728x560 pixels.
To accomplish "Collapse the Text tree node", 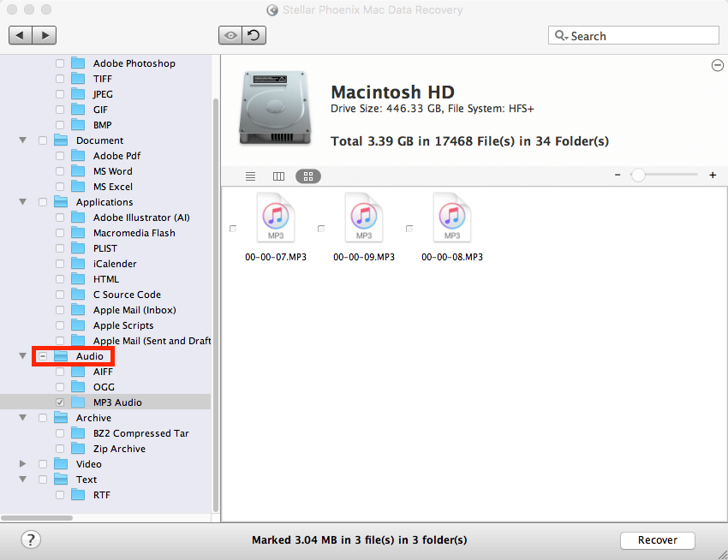I will coord(22,480).
